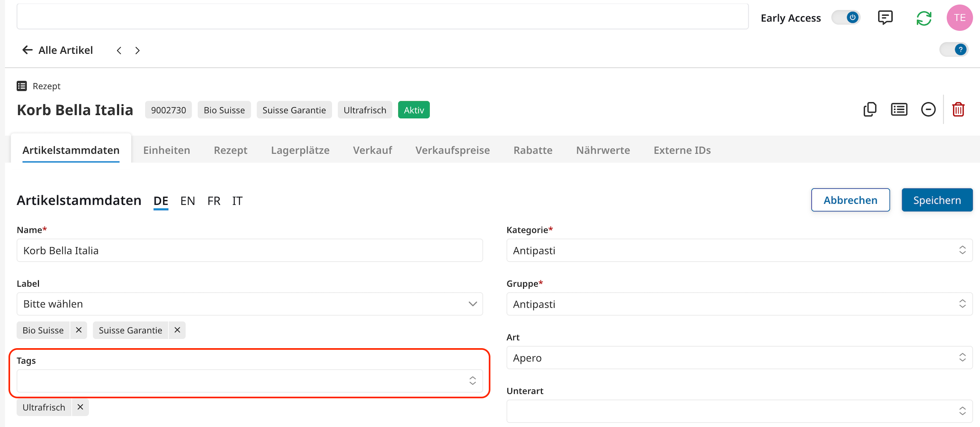
Task: Remove the Ultrafrisch tag chip
Action: (x=80, y=407)
